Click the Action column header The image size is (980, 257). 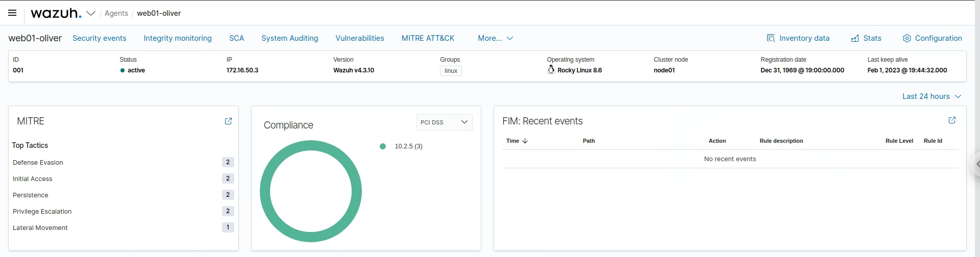pos(717,141)
